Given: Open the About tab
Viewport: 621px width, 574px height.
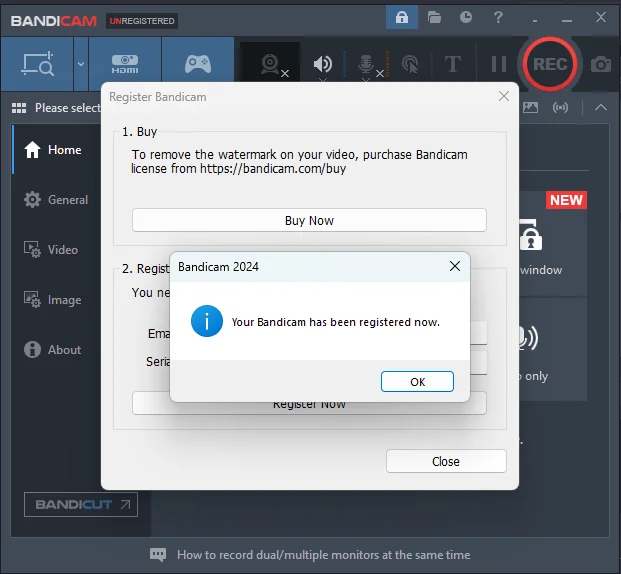Looking at the screenshot, I should click(x=53, y=350).
